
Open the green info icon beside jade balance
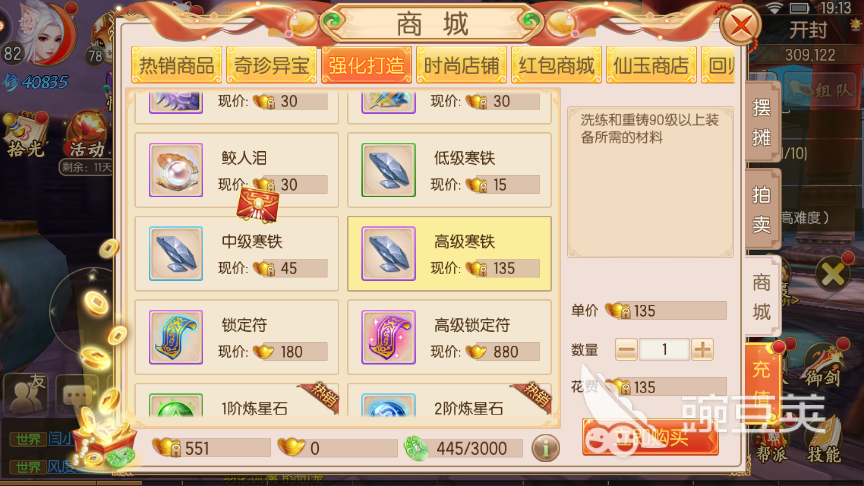pos(546,448)
